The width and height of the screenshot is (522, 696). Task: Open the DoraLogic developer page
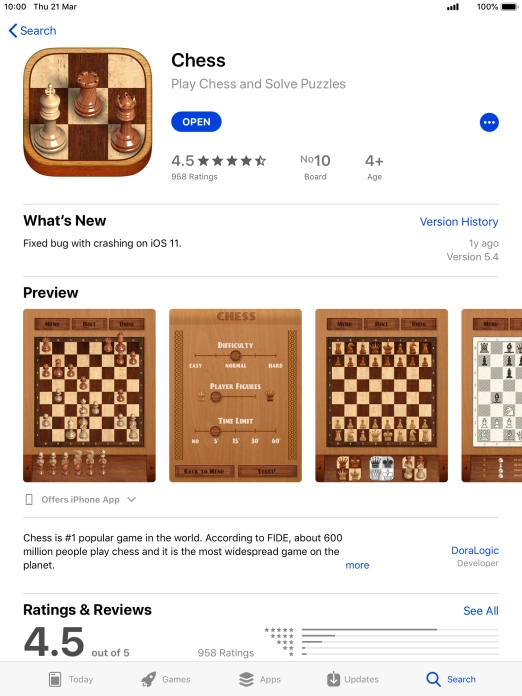(475, 550)
